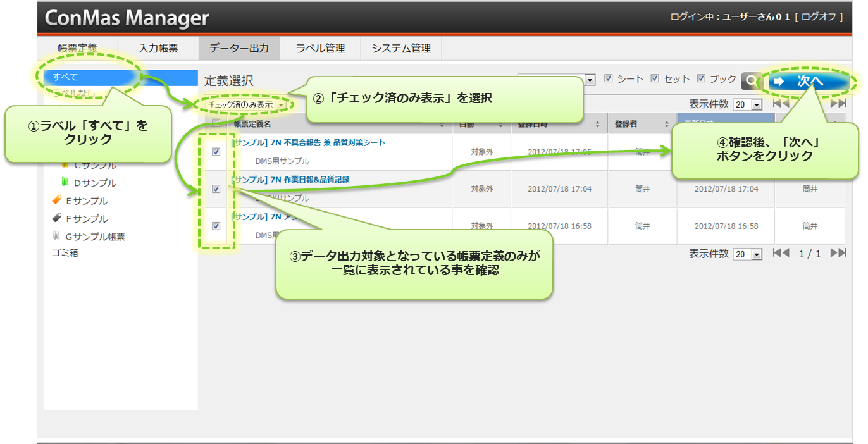Screen dimensions: 868x444
Task: Uncheck the シート filter checkbox
Action: click(x=609, y=79)
